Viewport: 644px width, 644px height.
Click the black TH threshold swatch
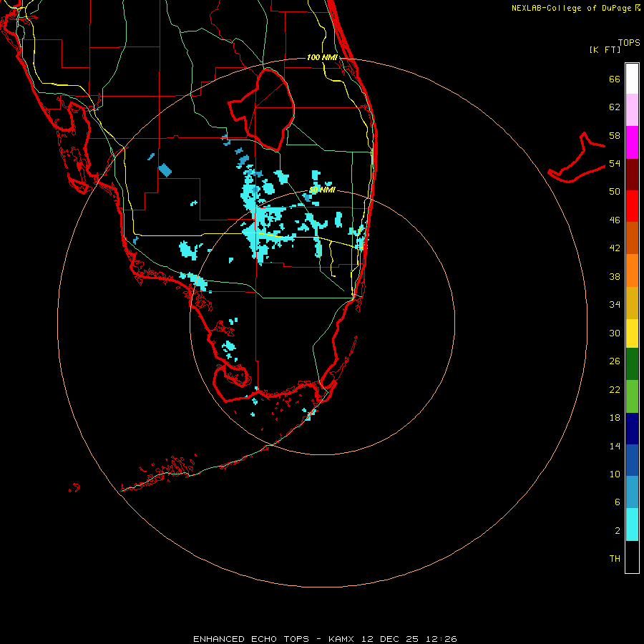(632, 557)
